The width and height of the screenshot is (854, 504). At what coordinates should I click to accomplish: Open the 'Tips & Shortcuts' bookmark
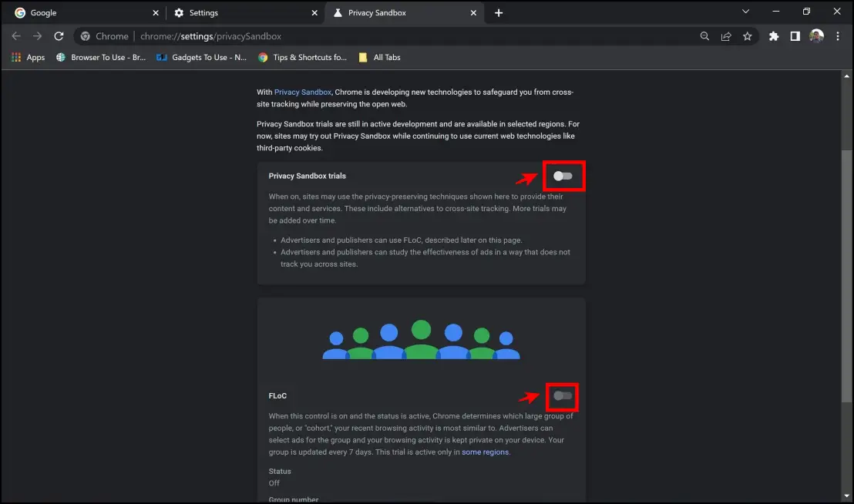pos(302,57)
